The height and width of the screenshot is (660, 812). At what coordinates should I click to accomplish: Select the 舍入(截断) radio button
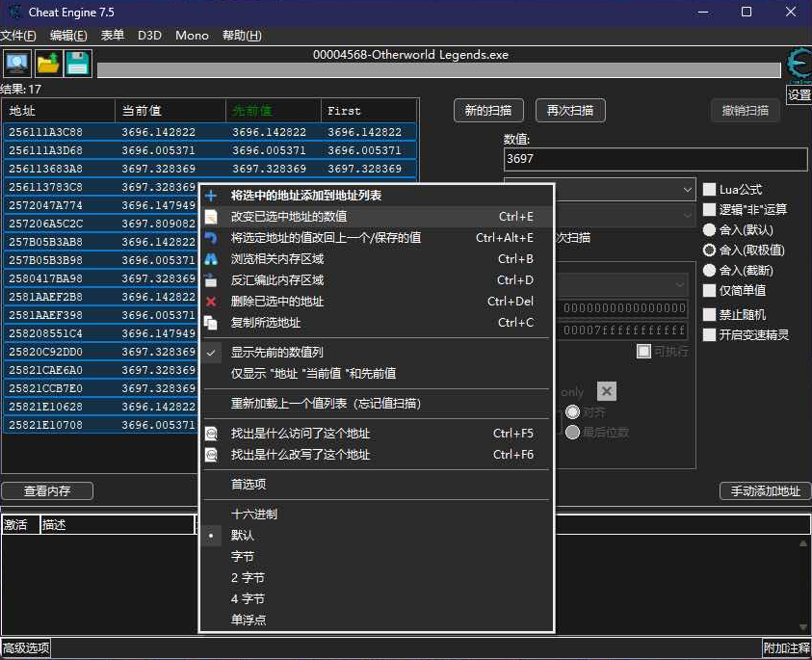[709, 270]
